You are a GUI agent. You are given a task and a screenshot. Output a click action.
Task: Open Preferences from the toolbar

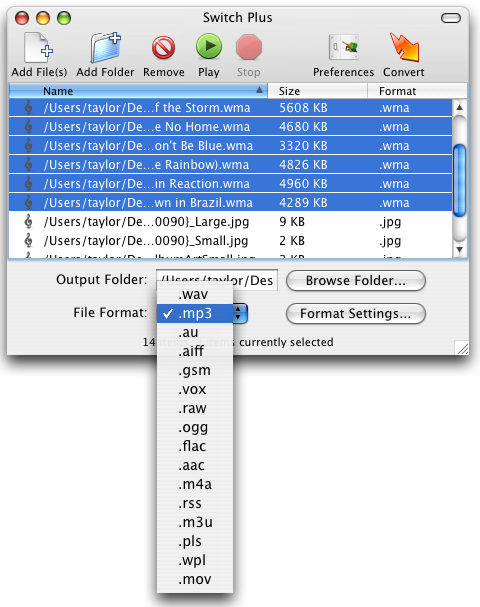click(x=343, y=47)
